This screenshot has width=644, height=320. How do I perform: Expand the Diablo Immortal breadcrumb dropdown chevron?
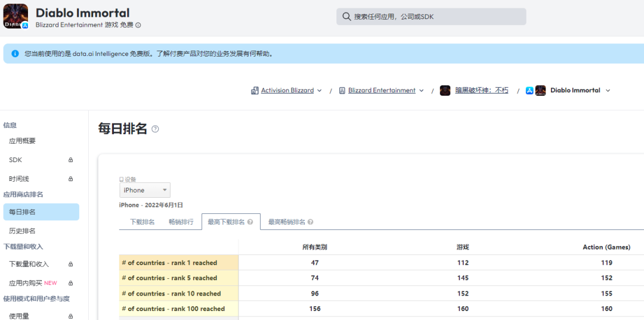pos(608,91)
